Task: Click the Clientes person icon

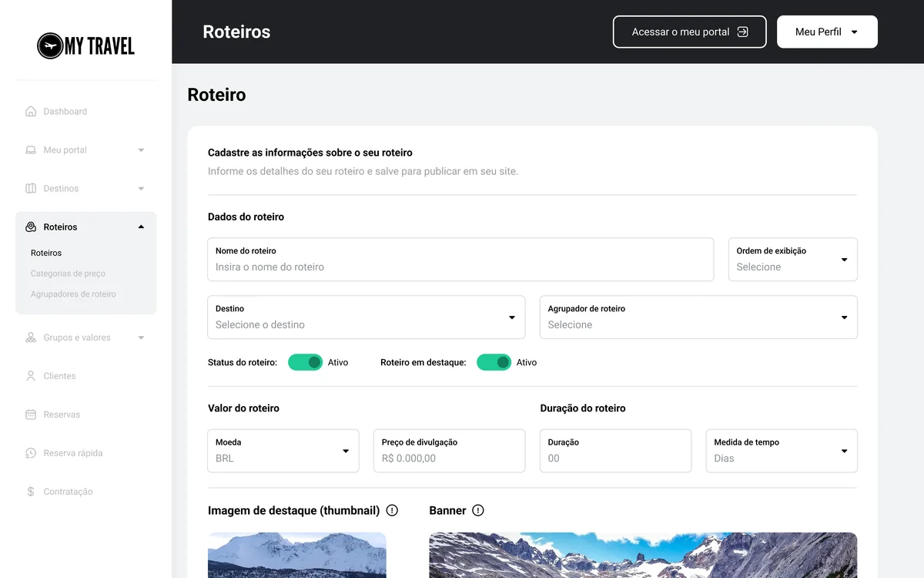Action: [x=31, y=376]
